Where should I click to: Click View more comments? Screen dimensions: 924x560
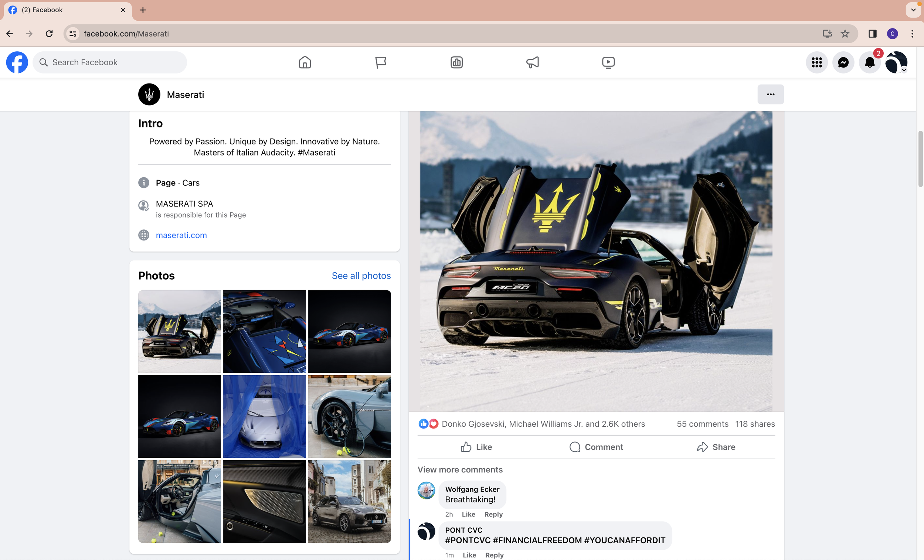460,469
